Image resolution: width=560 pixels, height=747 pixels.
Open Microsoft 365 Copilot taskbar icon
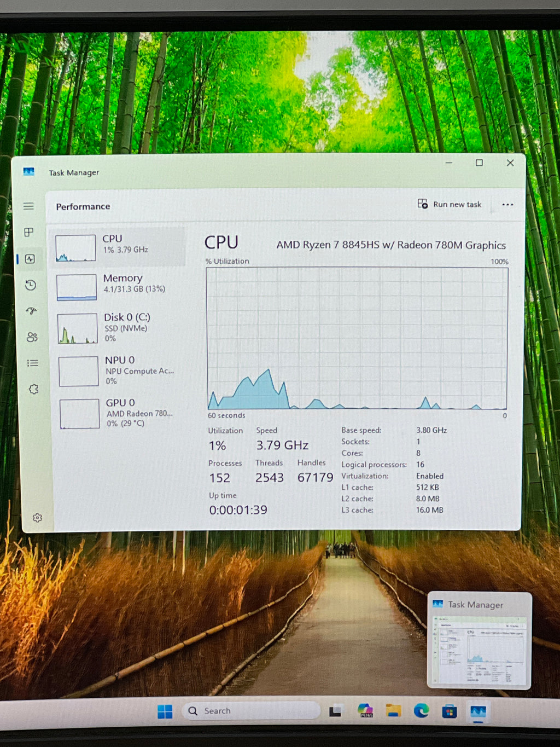click(x=365, y=711)
